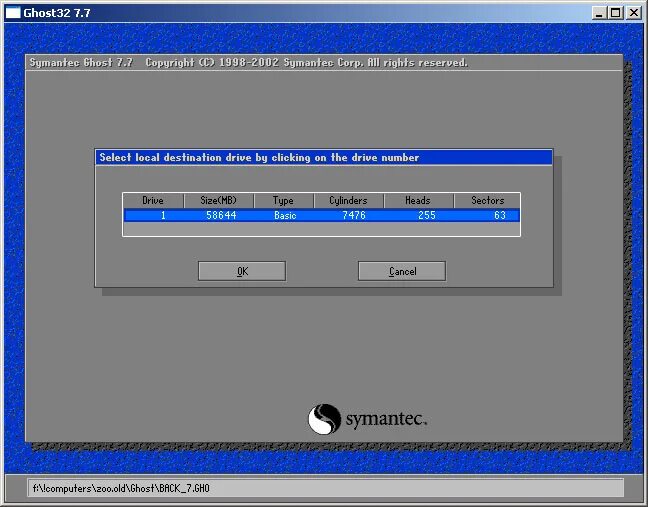Select drive number 1 in the list
Image resolution: width=648 pixels, height=507 pixels.
point(163,215)
